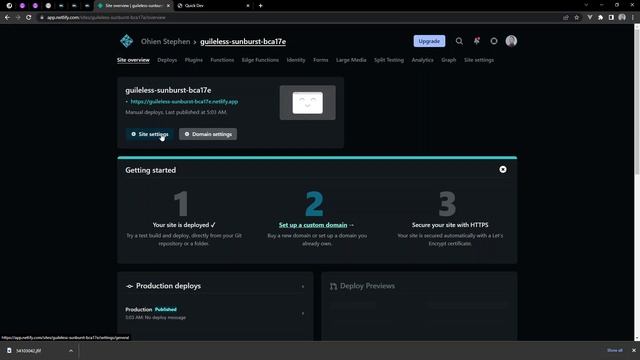Open the guileless-sunburst netlify.app URL link
Screen dimensions: 640x360
(184, 102)
